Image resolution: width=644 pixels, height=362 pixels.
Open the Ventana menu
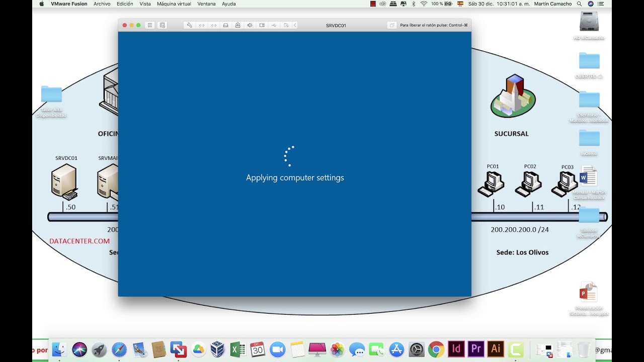[206, 4]
